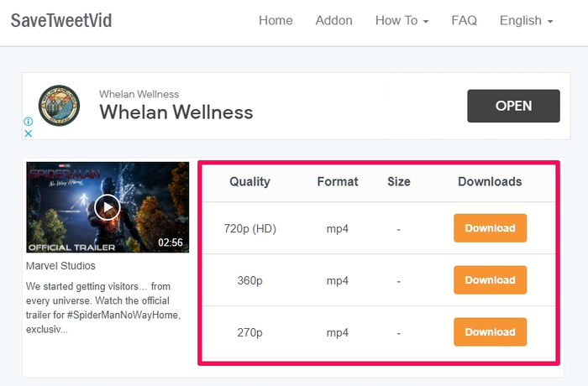Click the Whelan Wellness ad headline
Image resolution: width=588 pixels, height=386 pixels.
pyautogui.click(x=176, y=112)
